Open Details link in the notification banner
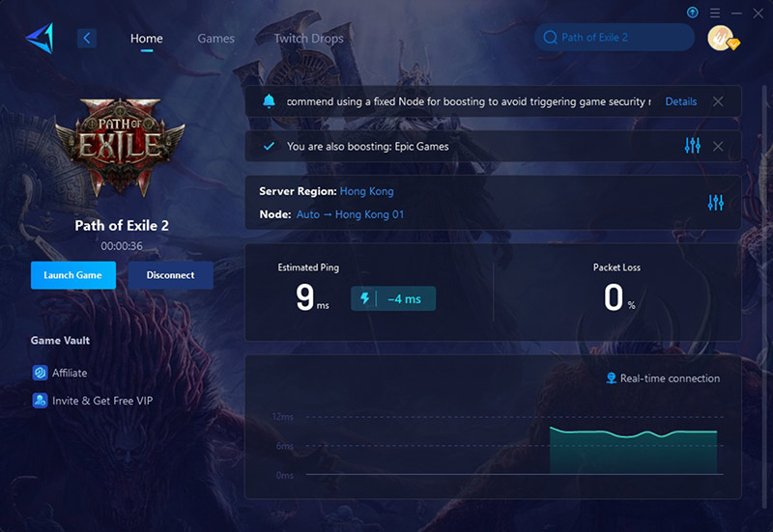This screenshot has width=773, height=532. (681, 101)
